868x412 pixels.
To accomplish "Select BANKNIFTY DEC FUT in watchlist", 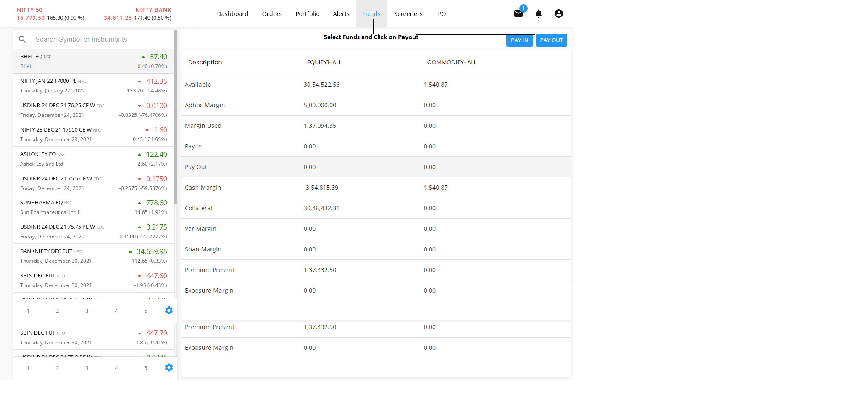I will [93, 256].
